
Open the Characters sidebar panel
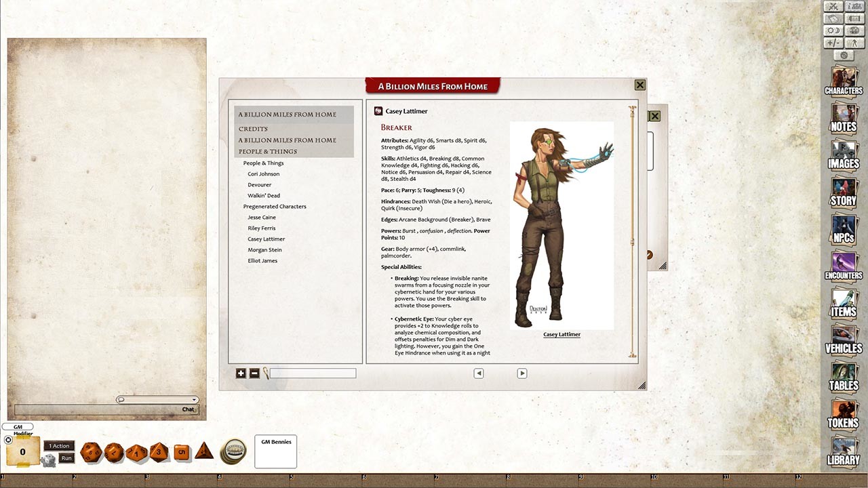point(844,81)
